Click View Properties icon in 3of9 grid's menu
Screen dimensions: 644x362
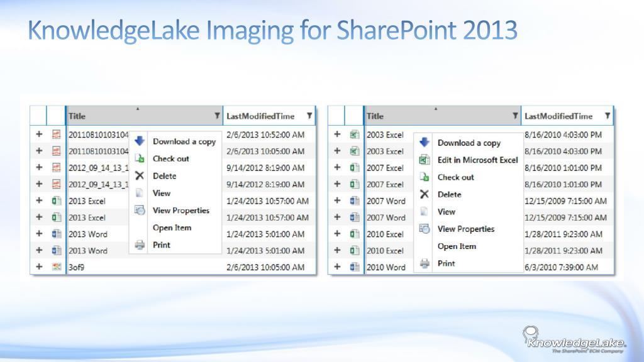pos(140,210)
